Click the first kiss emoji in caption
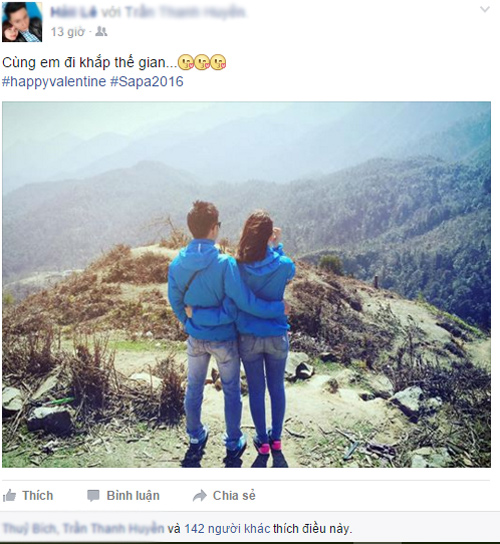This screenshot has height=544, width=500. [186, 63]
